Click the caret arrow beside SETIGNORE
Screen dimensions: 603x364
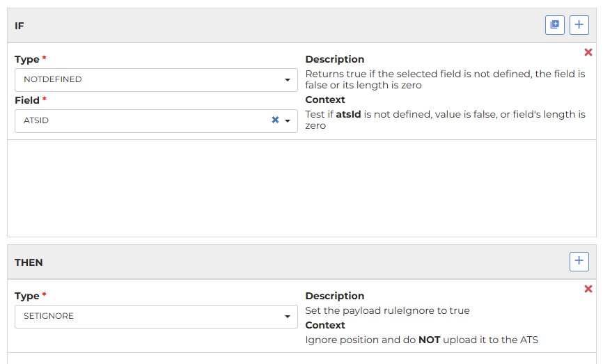288,317
